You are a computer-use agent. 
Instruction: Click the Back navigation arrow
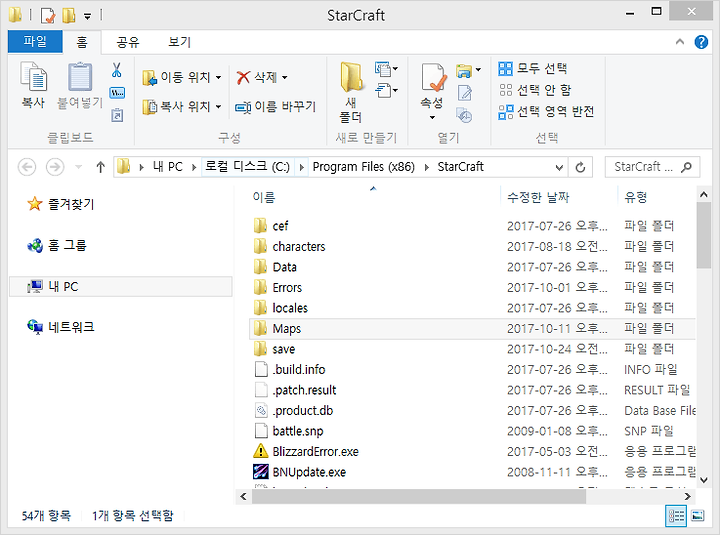(27, 167)
